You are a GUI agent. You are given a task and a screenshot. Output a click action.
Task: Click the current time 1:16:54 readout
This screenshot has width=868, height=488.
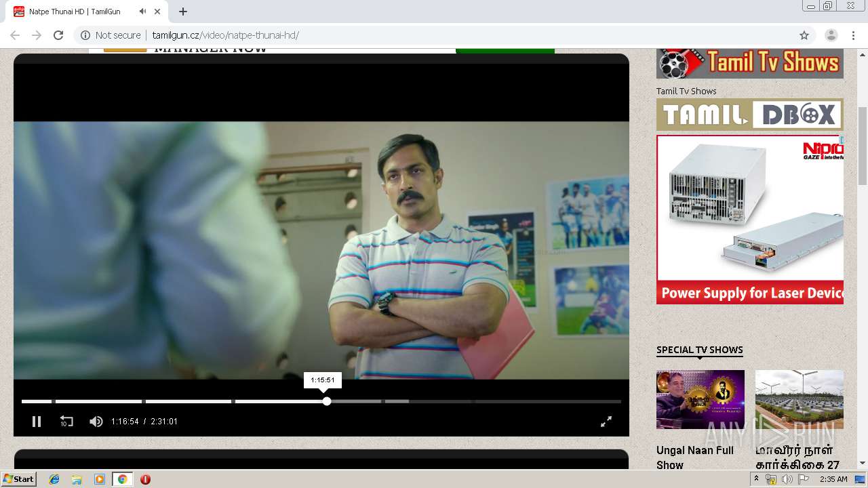125,422
